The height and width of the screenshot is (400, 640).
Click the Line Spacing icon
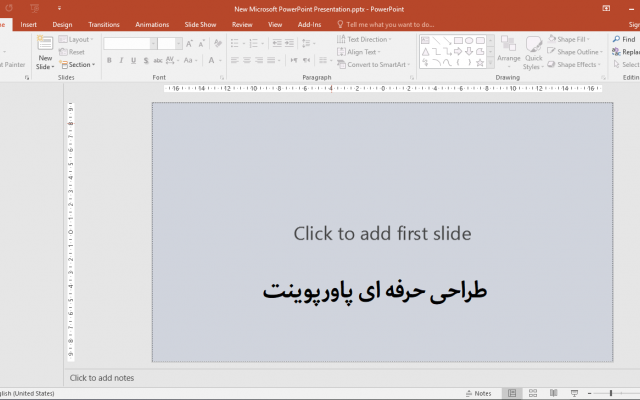tap(308, 43)
